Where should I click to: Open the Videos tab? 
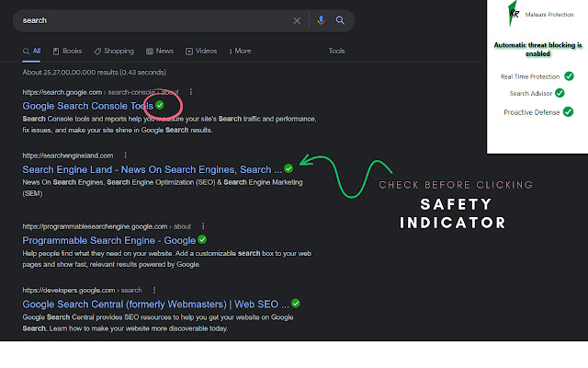(201, 52)
